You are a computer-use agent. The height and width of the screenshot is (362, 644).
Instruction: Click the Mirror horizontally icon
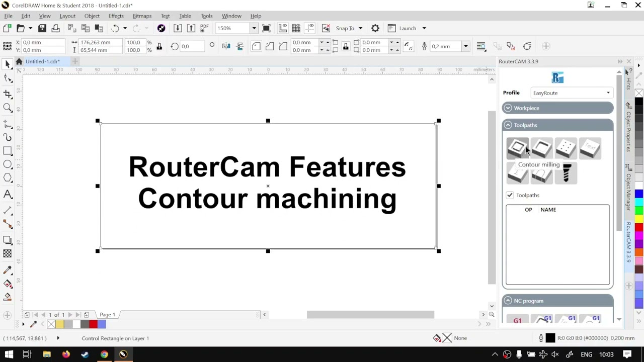coord(226,46)
